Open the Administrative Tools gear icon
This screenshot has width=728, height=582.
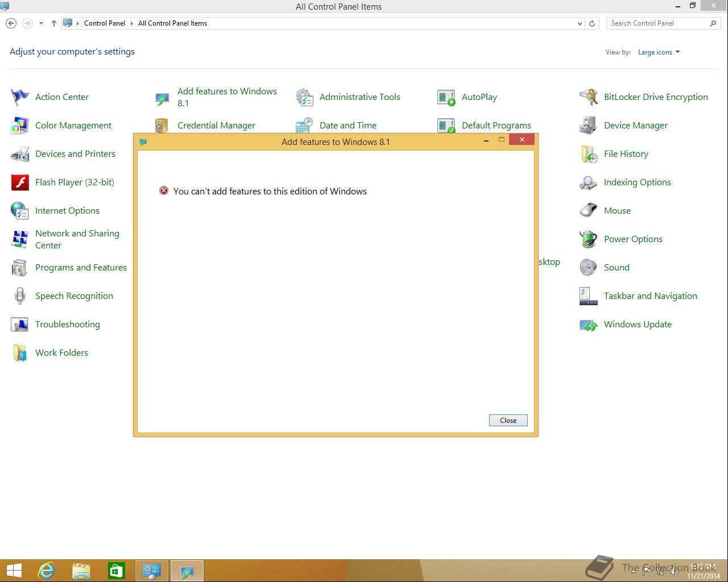(304, 97)
